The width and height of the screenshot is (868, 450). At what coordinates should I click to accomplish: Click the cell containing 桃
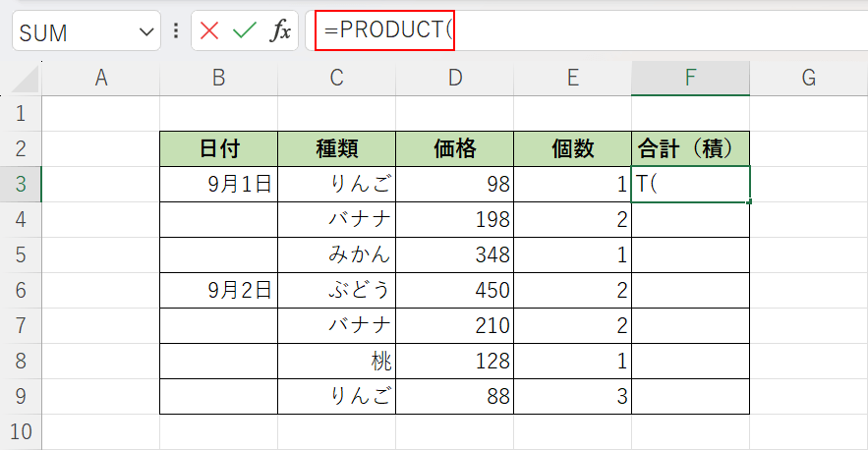pos(336,361)
